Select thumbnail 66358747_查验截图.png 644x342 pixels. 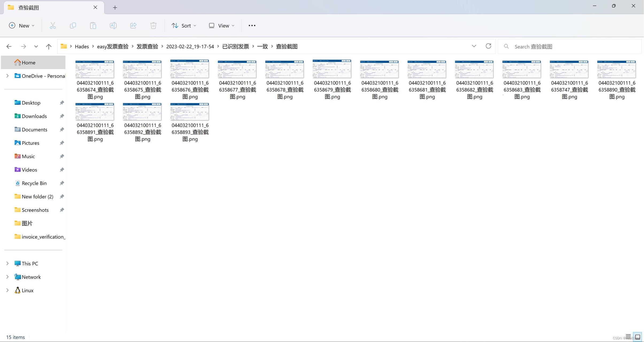pyautogui.click(x=569, y=69)
